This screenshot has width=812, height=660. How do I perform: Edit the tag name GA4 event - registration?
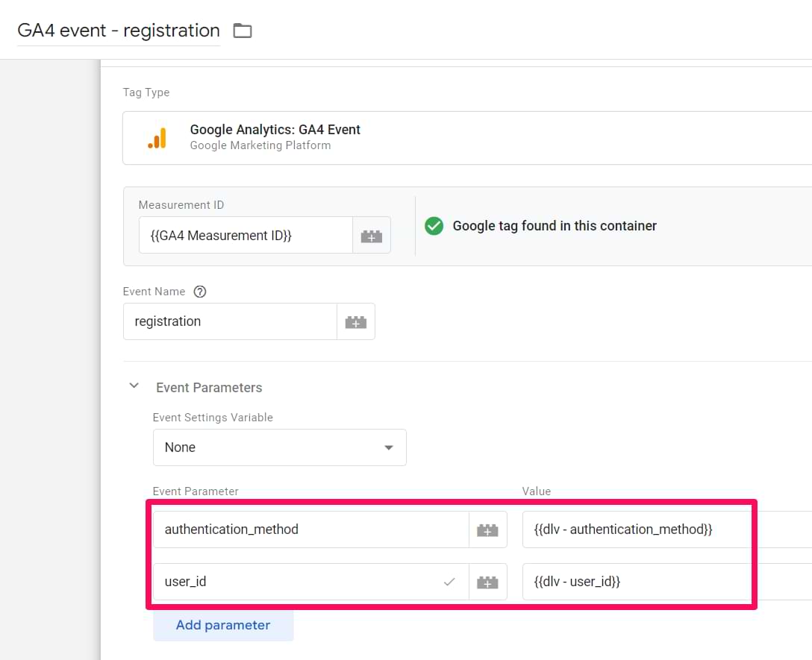tap(119, 31)
